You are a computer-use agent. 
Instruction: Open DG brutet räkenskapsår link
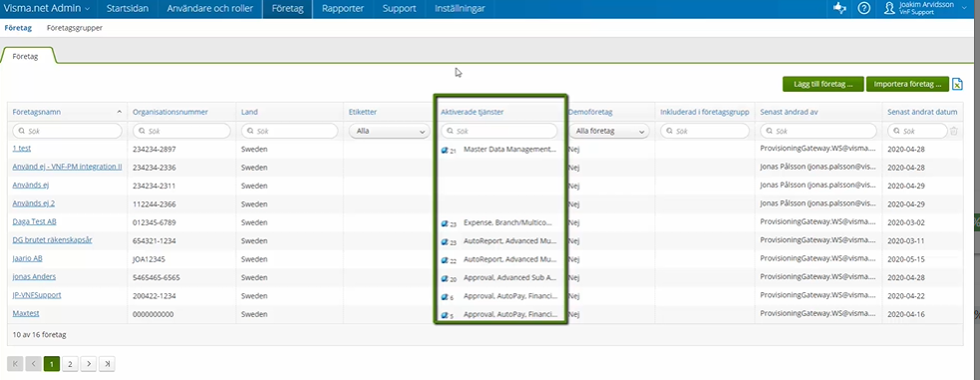(x=53, y=240)
